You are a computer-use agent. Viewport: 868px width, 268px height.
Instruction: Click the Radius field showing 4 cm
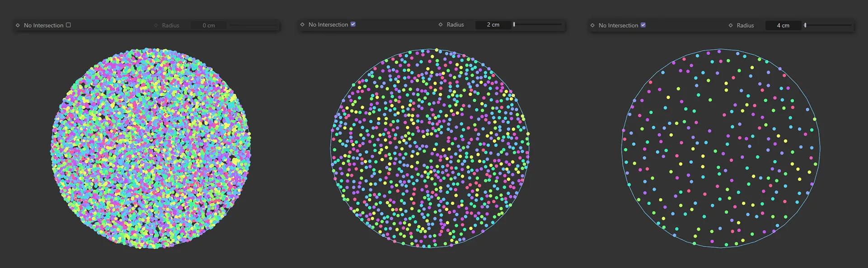[x=783, y=25]
